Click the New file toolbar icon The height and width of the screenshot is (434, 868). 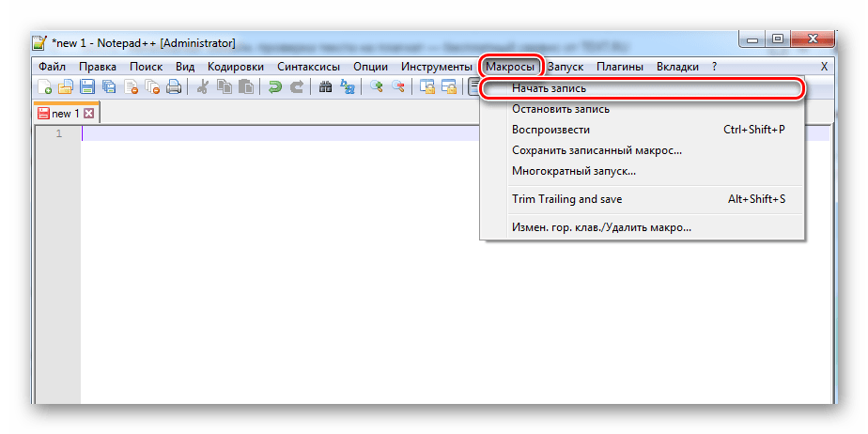(44, 87)
